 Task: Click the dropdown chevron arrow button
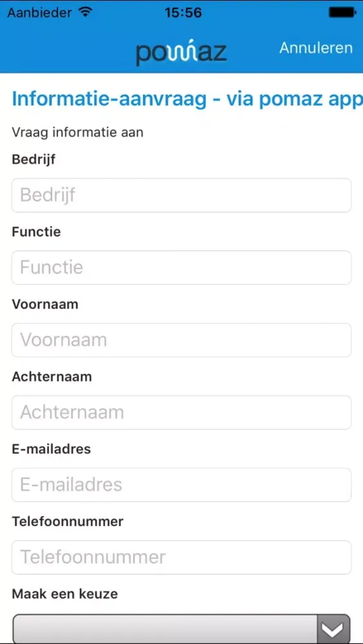pos(334,629)
